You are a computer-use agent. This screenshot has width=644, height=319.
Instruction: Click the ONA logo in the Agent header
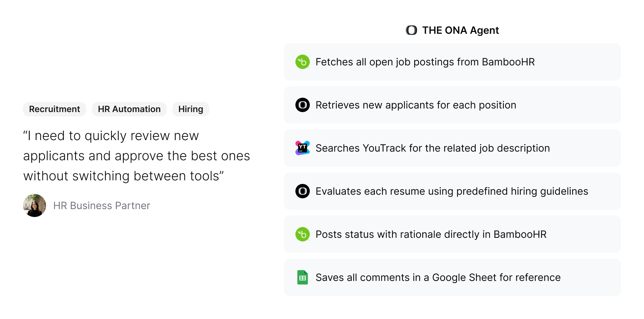click(x=411, y=30)
